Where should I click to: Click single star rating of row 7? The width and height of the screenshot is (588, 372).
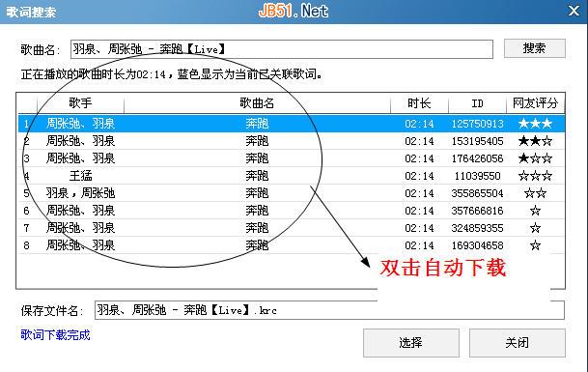tap(535, 228)
